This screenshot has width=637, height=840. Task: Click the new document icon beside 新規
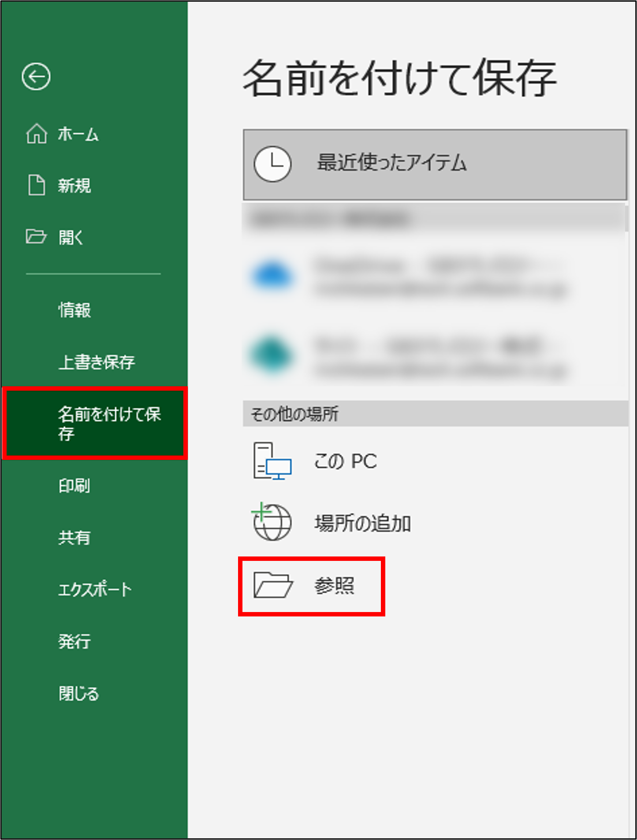(37, 185)
